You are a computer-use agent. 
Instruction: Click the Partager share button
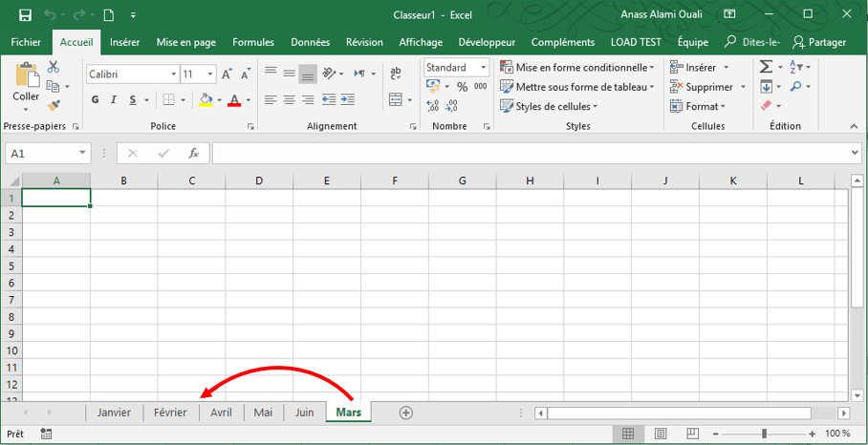820,42
